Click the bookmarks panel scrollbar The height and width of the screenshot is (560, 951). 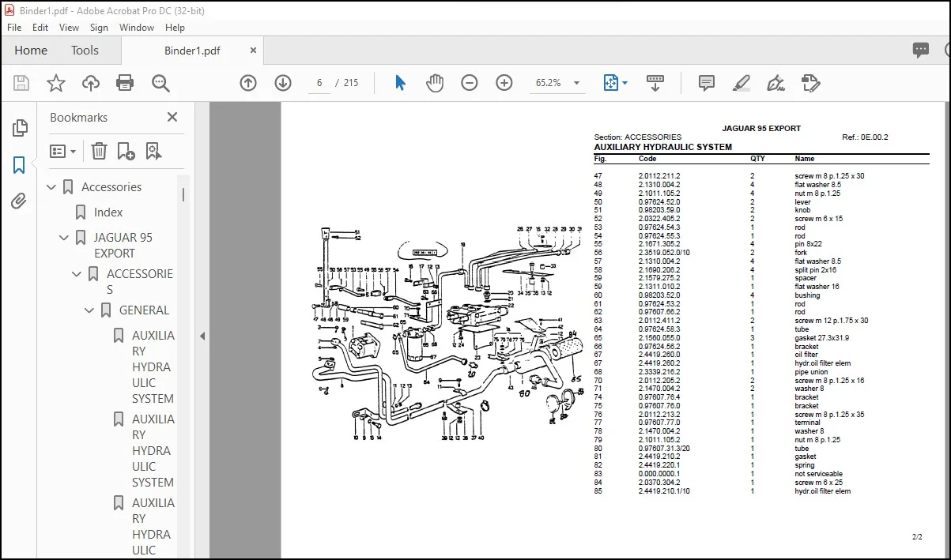click(183, 195)
